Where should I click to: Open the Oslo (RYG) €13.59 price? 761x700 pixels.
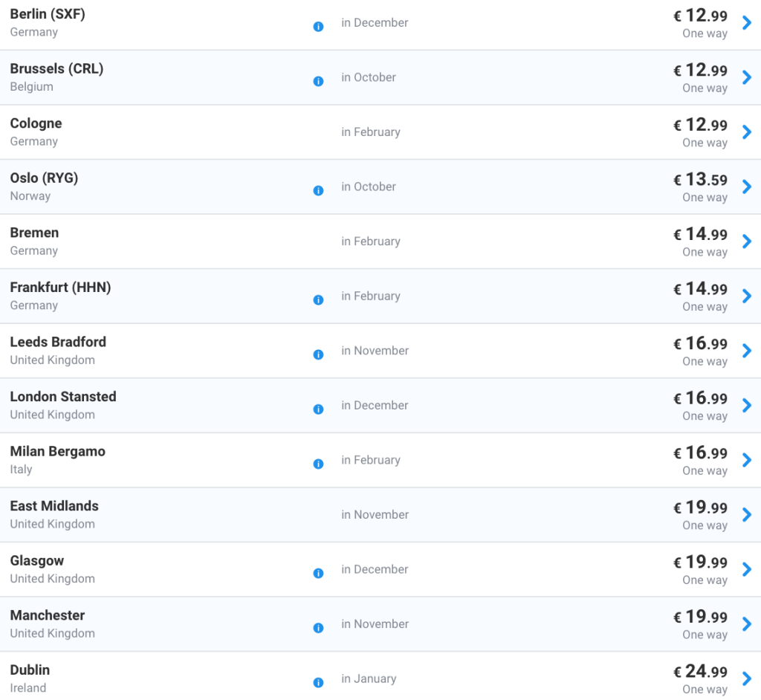tap(700, 180)
